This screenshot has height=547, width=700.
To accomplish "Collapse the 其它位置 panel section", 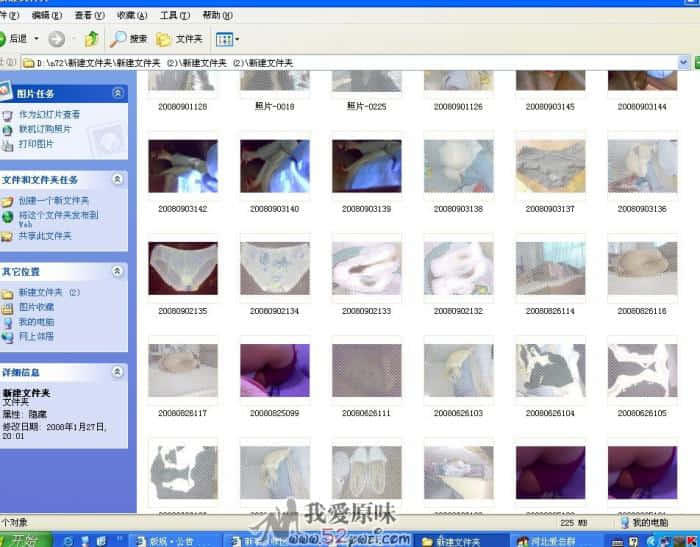I will tap(118, 271).
